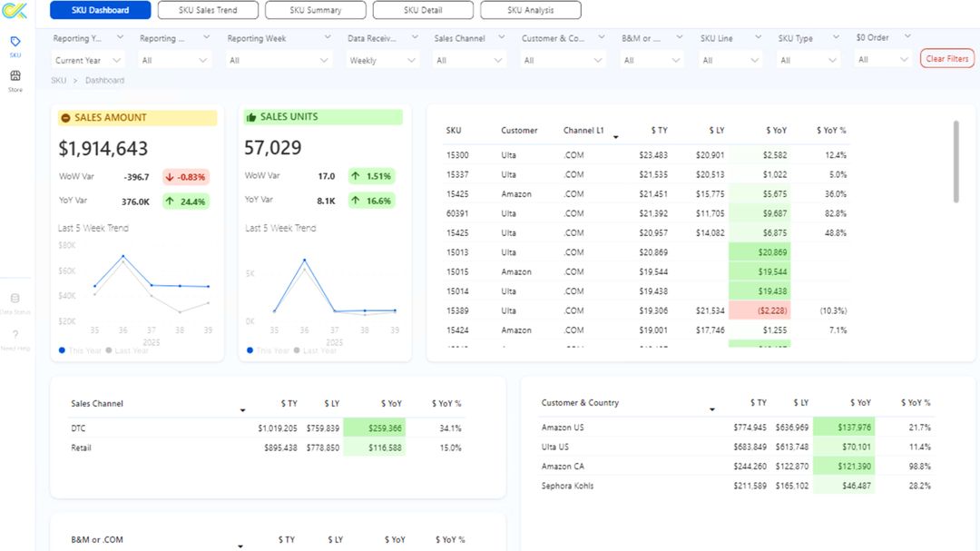Image resolution: width=980 pixels, height=551 pixels.
Task: Collapse the Reporting Y... filter chevron
Action: (120, 37)
